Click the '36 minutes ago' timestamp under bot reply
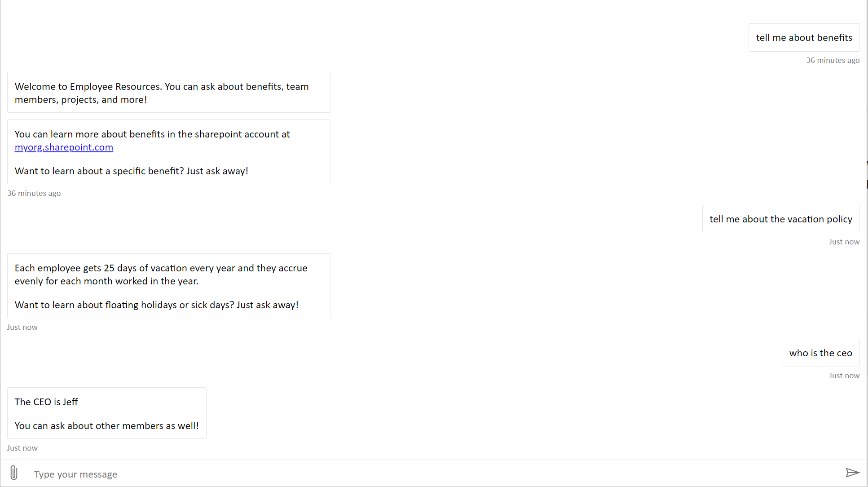The image size is (868, 487). [x=34, y=193]
